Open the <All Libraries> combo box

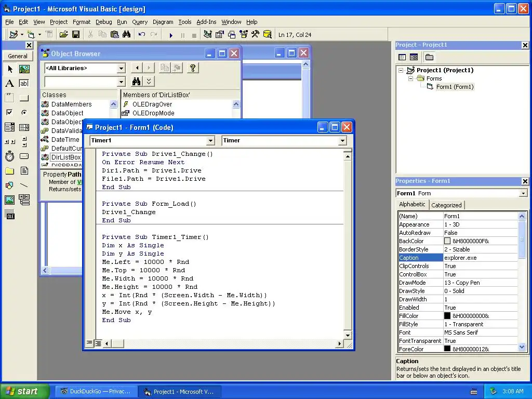pos(121,68)
